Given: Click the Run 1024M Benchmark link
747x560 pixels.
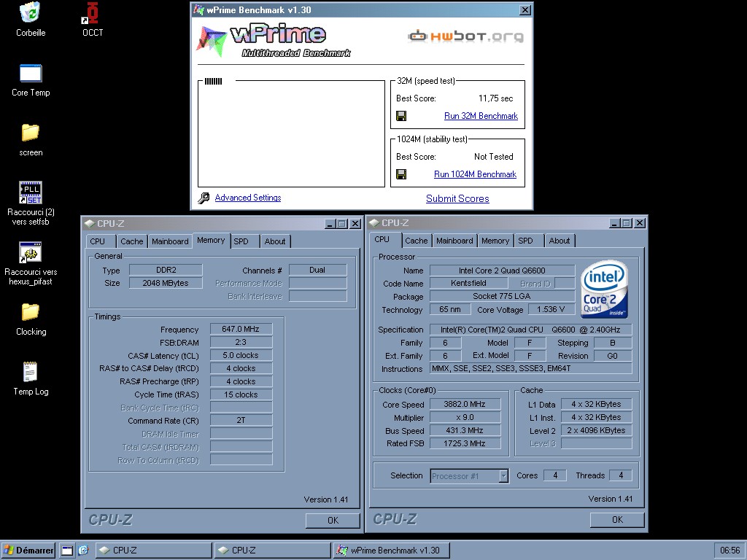Looking at the screenshot, I should 475,174.
